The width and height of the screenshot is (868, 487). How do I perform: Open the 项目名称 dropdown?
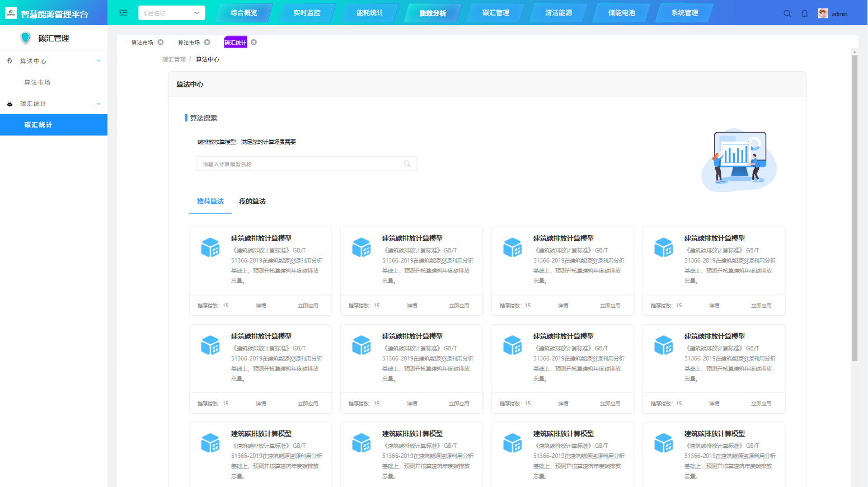tap(171, 13)
